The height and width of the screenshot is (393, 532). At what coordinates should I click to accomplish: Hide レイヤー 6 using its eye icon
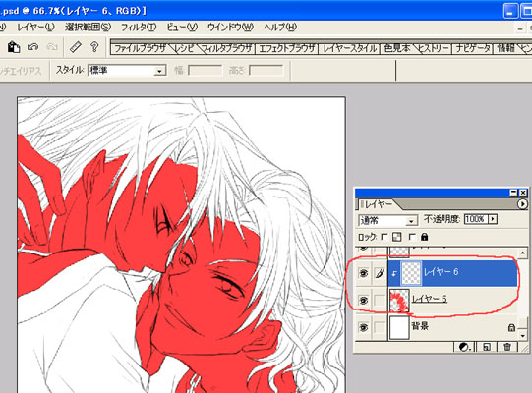pyautogui.click(x=364, y=273)
